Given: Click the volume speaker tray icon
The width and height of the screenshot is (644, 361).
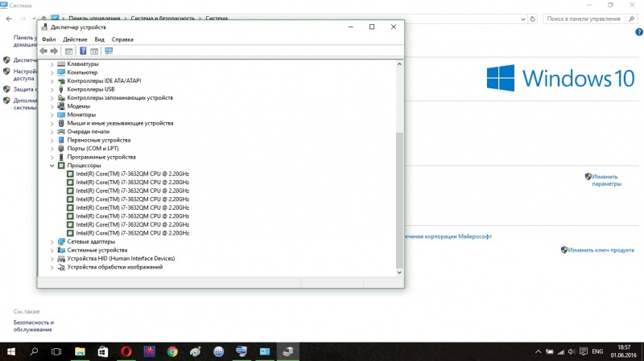Looking at the screenshot, I should click(x=572, y=351).
